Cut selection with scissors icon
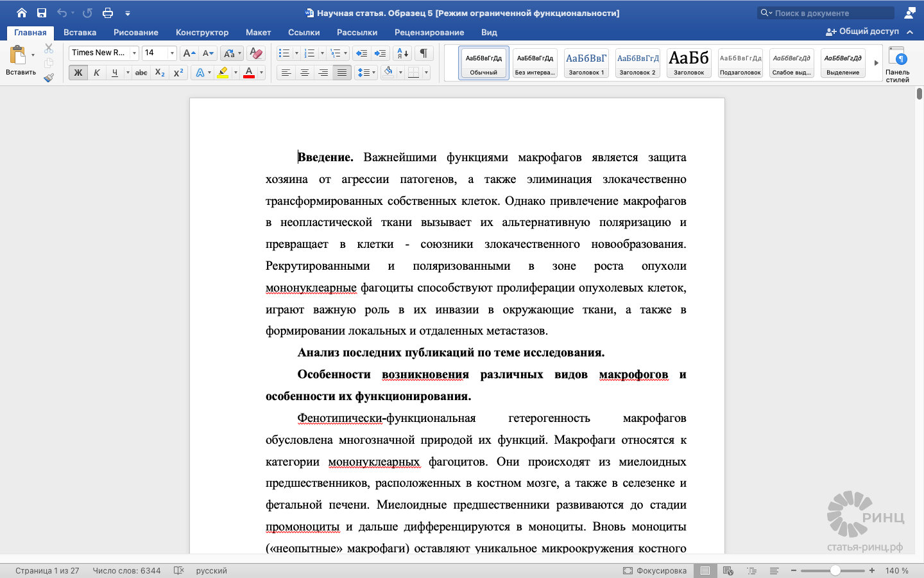The width and height of the screenshot is (924, 578). click(49, 49)
